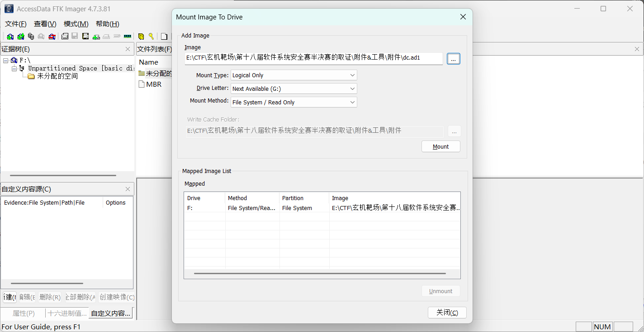Viewport: 644px width, 332px height.
Task: Switch to the 属性(P) tab
Action: [x=24, y=313]
